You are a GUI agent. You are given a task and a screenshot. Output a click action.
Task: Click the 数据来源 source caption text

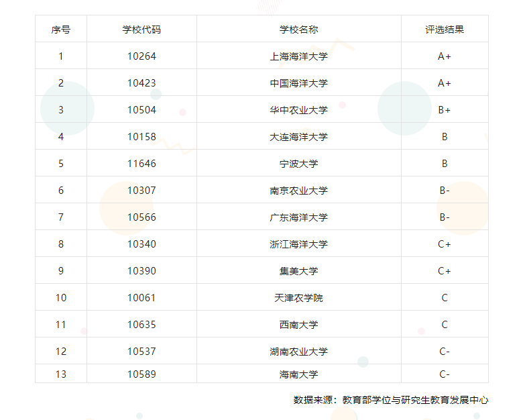tap(391, 400)
